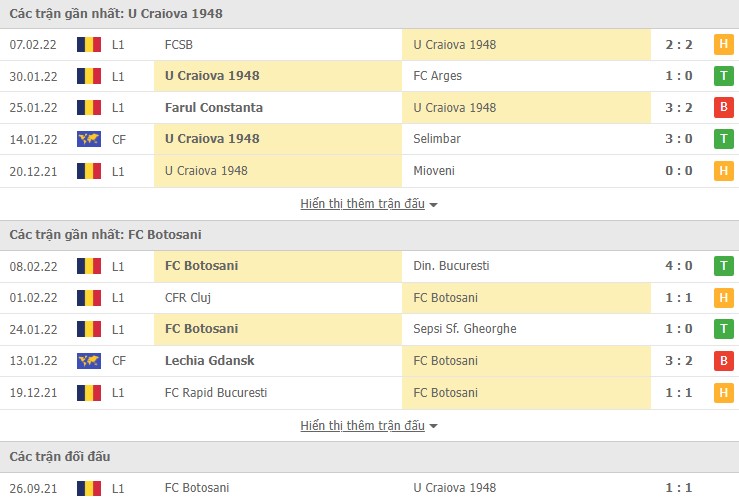The height and width of the screenshot is (504, 739).
Task: Click Romania flag in 20.12.21 Mioveni row
Action: point(89,171)
